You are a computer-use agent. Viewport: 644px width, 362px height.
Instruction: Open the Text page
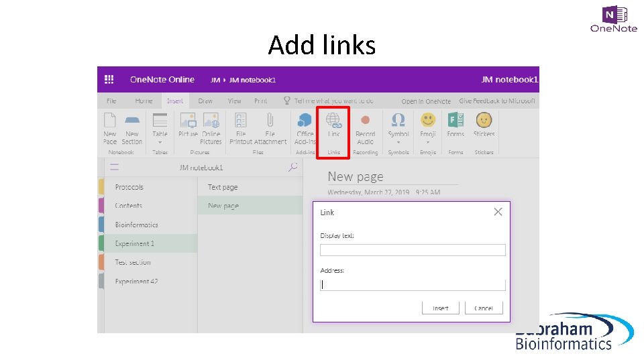(x=250, y=187)
